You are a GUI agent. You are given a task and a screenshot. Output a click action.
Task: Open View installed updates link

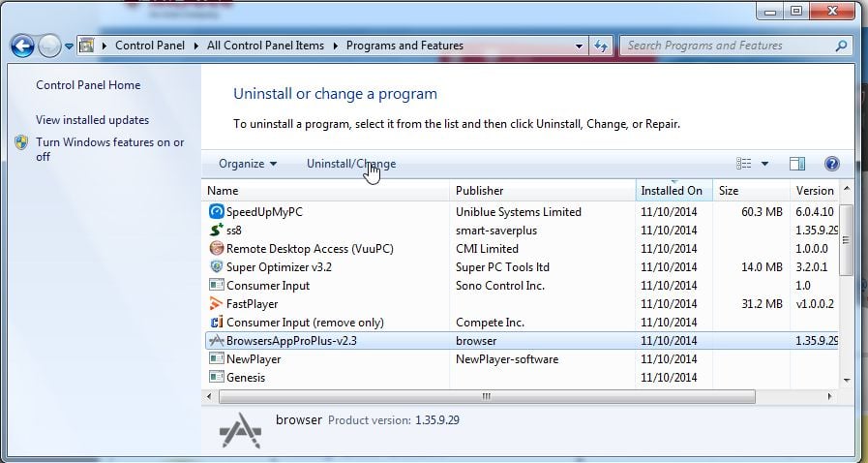click(93, 120)
